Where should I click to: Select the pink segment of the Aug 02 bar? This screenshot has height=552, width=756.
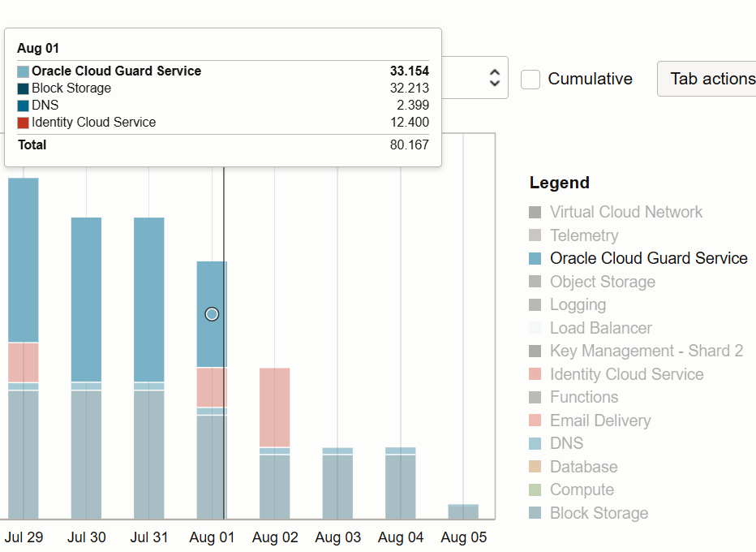(275, 408)
